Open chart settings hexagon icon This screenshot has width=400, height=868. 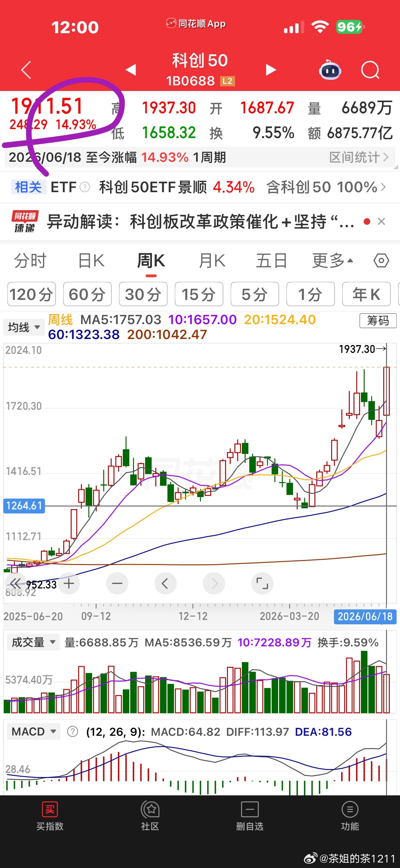tap(381, 260)
